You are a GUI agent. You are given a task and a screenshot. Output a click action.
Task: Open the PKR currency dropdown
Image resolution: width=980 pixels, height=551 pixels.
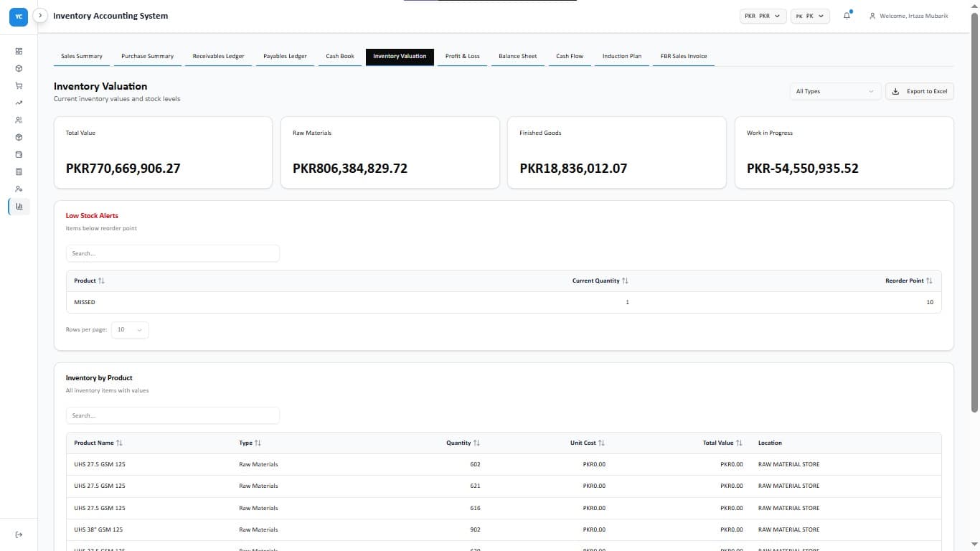coord(763,16)
